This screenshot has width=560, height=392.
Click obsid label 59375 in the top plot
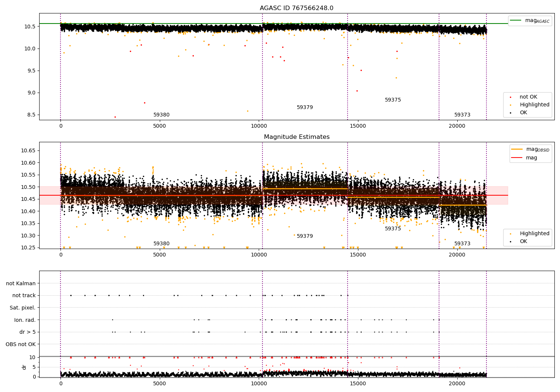393,100
